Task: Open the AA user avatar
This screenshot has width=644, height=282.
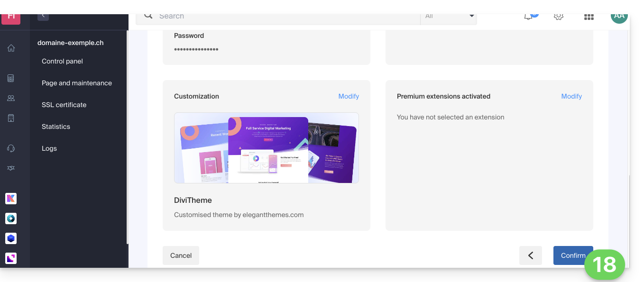Action: [619, 17]
